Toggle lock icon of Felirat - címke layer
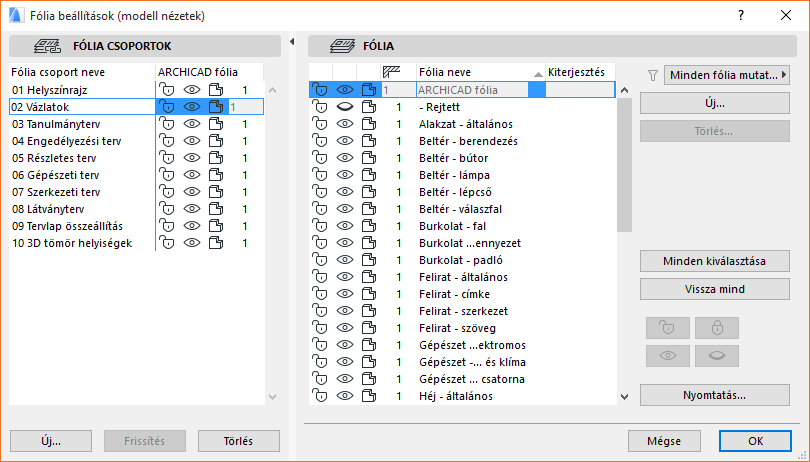 pos(320,294)
